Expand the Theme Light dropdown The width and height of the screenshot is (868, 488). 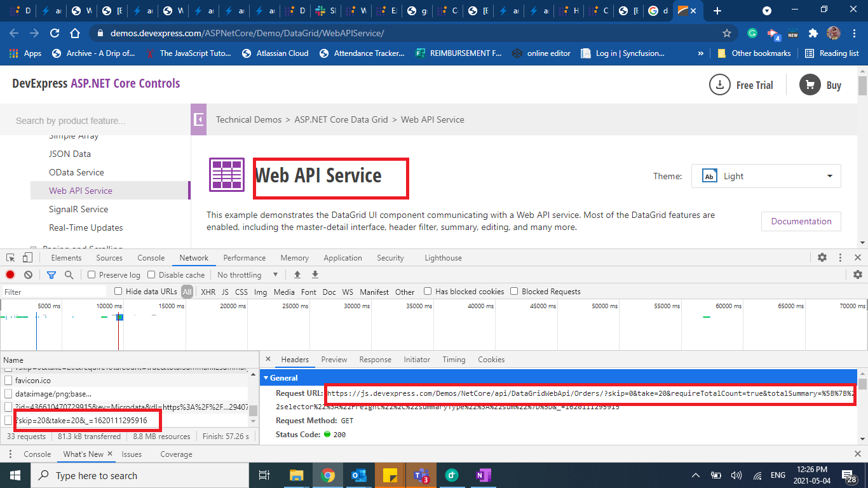coord(766,176)
